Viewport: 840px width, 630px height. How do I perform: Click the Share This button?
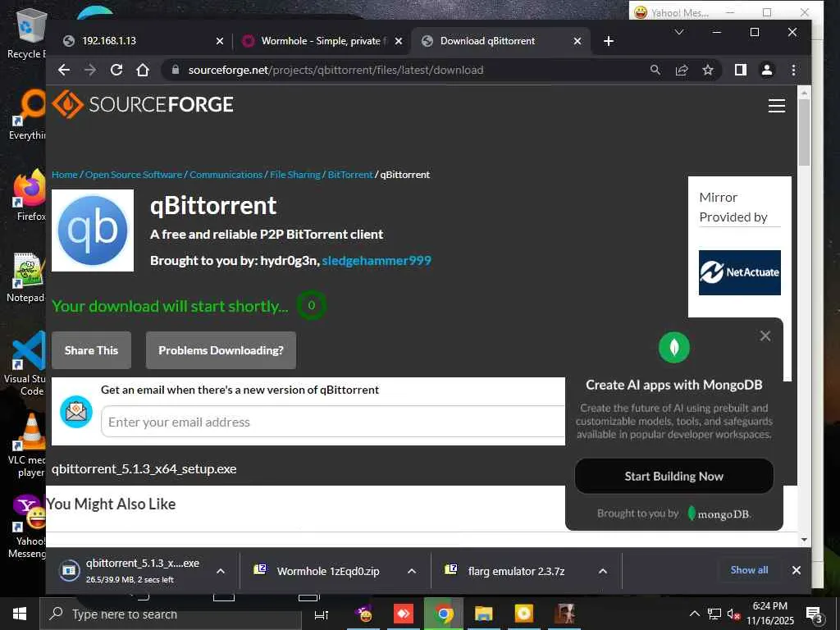(91, 350)
